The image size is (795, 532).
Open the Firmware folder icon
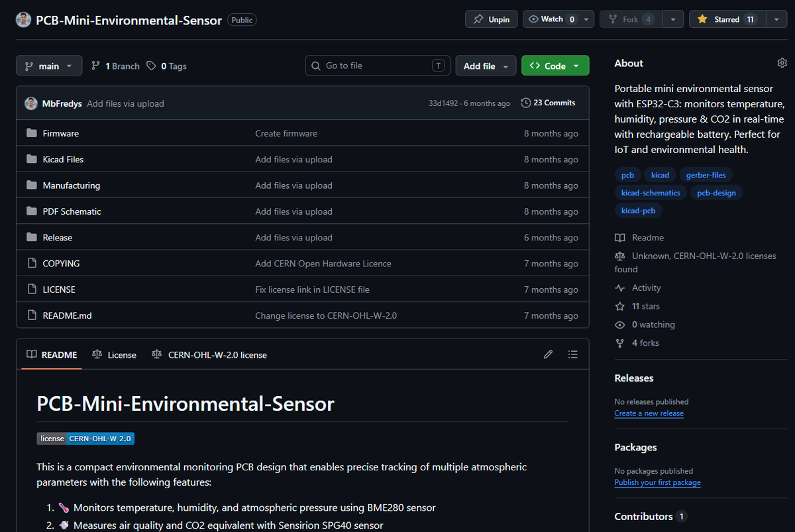(x=31, y=133)
